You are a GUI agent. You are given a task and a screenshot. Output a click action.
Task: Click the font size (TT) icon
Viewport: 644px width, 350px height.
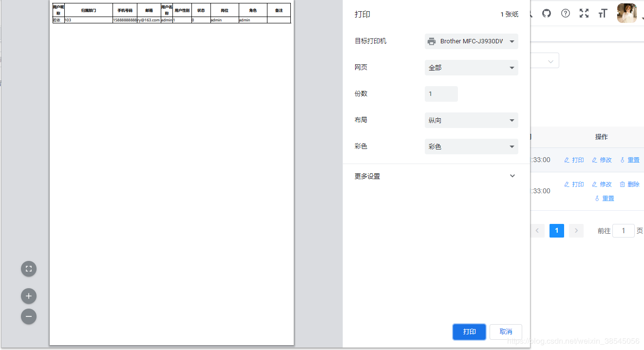[x=603, y=13]
